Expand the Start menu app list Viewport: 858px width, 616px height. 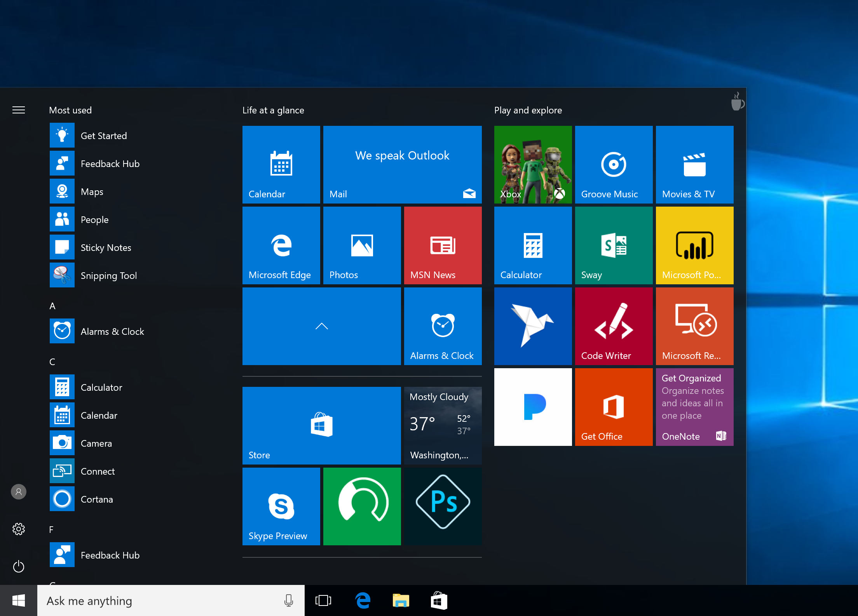19,110
